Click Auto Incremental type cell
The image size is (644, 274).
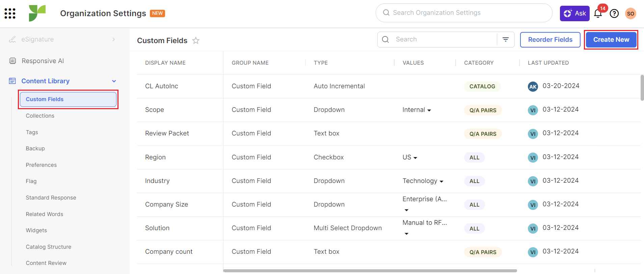coord(339,86)
